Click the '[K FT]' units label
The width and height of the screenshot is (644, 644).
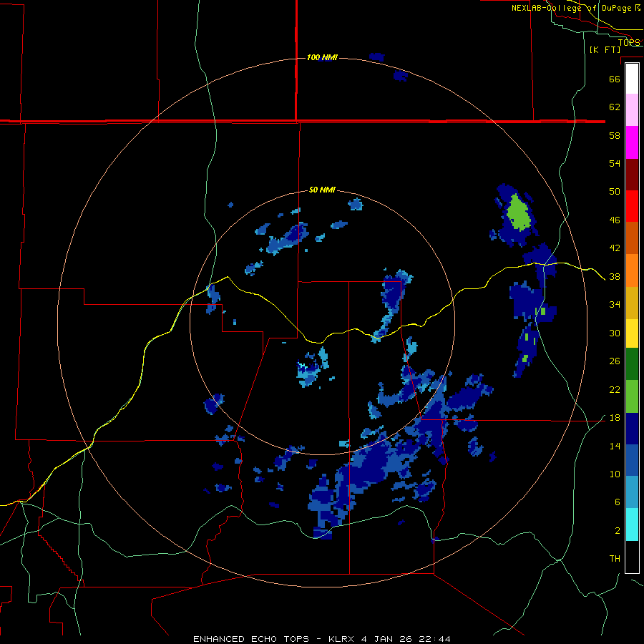pos(605,49)
